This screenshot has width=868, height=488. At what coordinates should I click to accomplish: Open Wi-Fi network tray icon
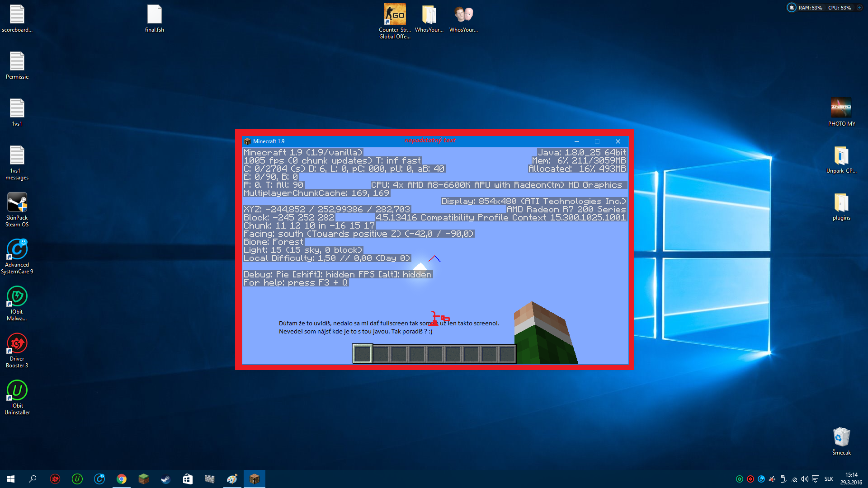[x=794, y=479]
